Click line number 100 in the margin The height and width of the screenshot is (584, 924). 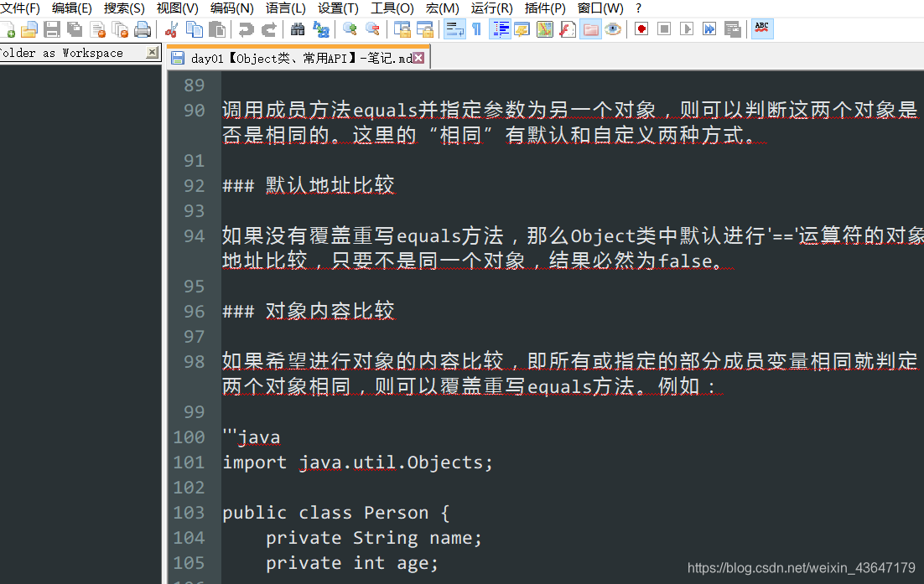(x=189, y=437)
